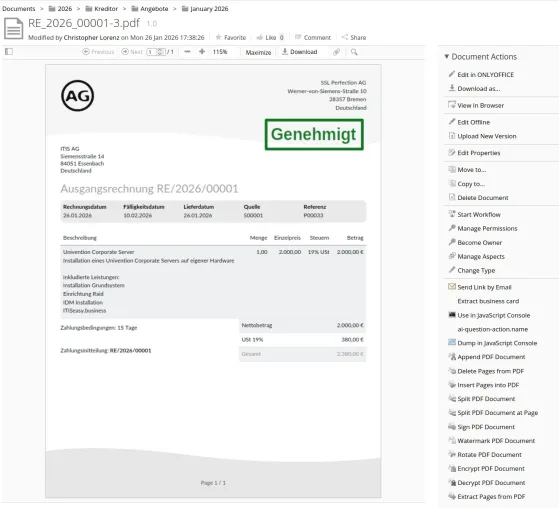The width and height of the screenshot is (559, 508).
Task: Click the Copy to... icon
Action: [x=452, y=184]
